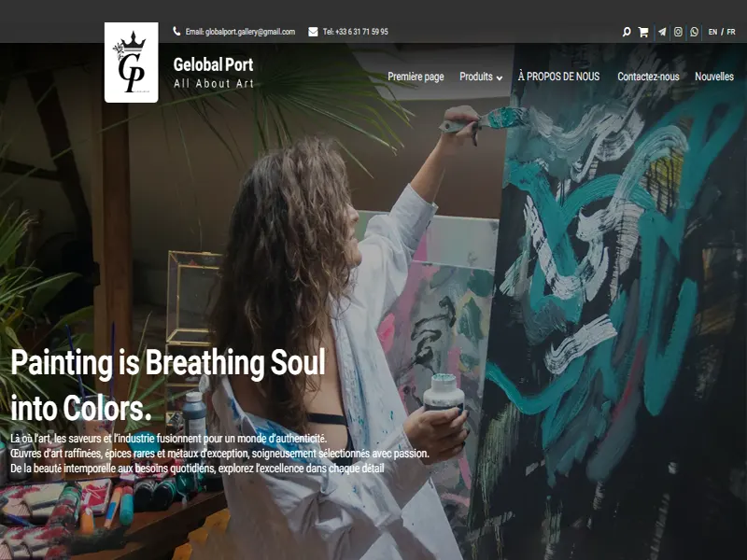Open the Produits menu item

[x=476, y=77]
